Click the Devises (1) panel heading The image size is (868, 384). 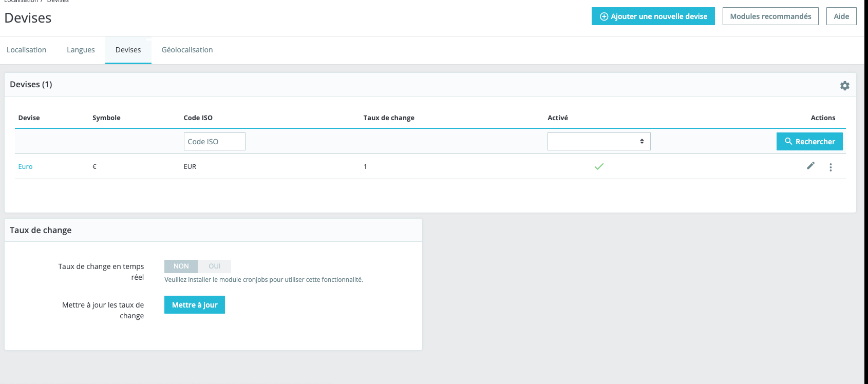click(31, 84)
